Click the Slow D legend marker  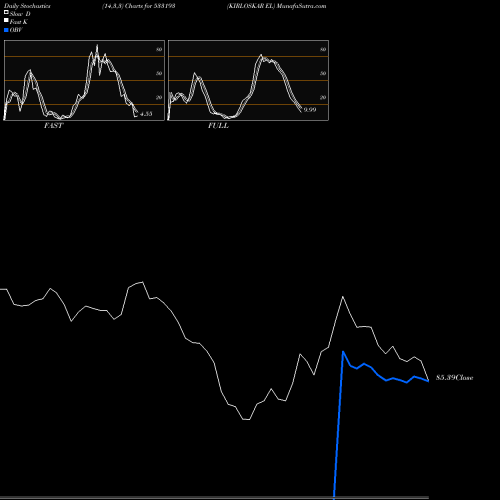coord(6,13)
